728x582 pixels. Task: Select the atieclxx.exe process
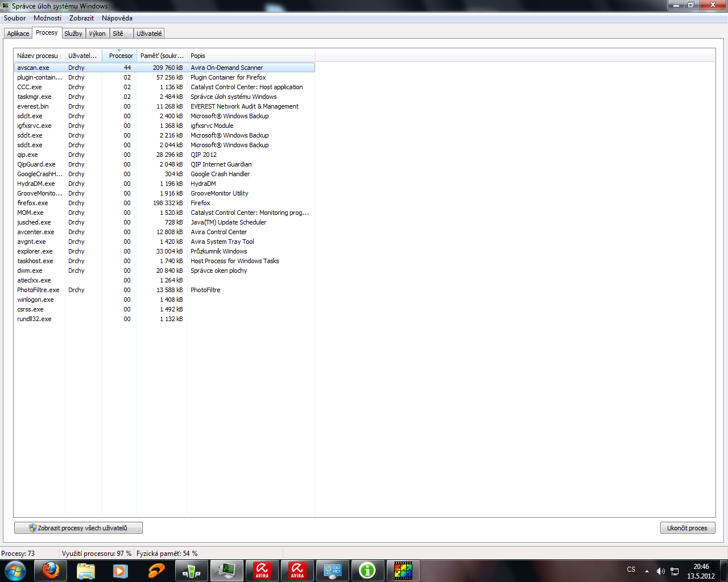pos(164,280)
